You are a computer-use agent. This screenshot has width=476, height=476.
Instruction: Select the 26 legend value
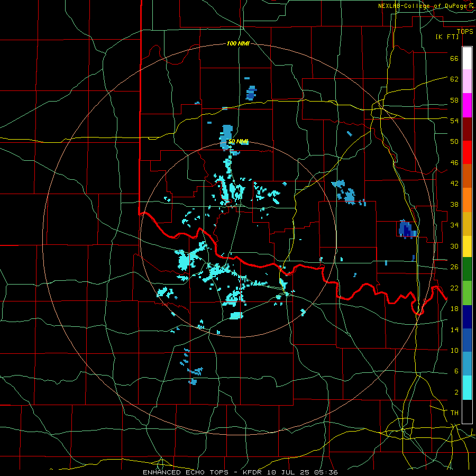(454, 267)
